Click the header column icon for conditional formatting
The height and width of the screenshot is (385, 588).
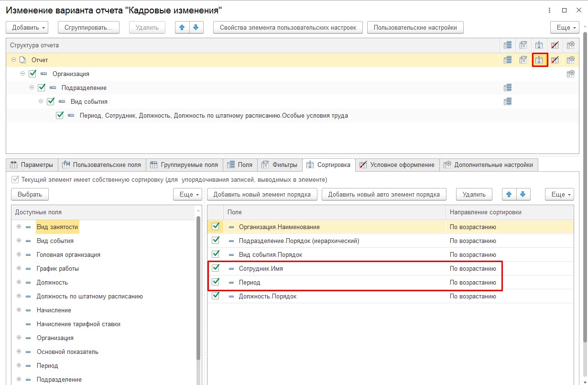coord(555,45)
